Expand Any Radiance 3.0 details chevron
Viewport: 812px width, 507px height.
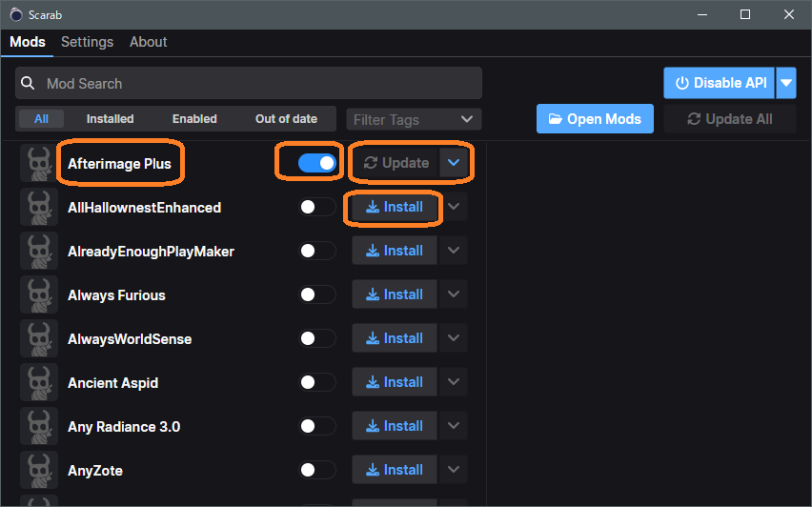click(454, 426)
